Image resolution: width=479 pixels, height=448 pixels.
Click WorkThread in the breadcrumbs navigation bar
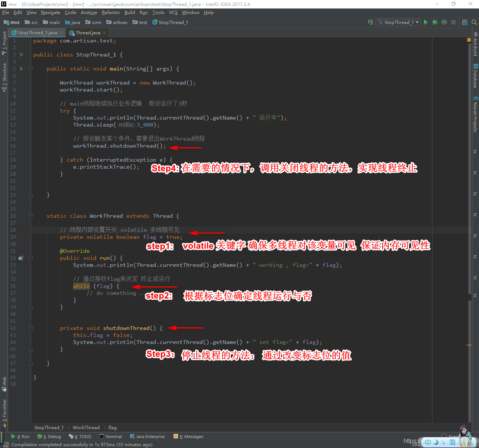(x=86, y=427)
